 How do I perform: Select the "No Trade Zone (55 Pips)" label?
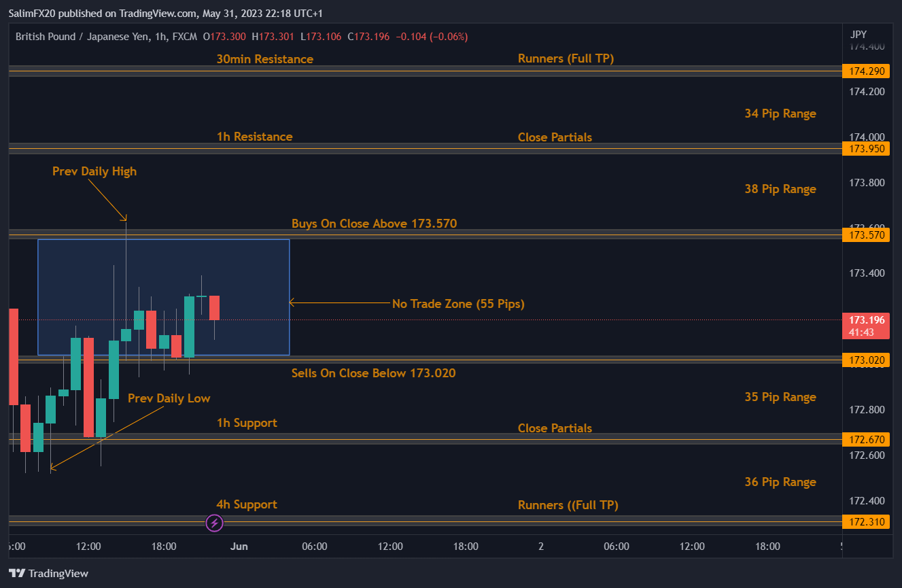click(458, 304)
